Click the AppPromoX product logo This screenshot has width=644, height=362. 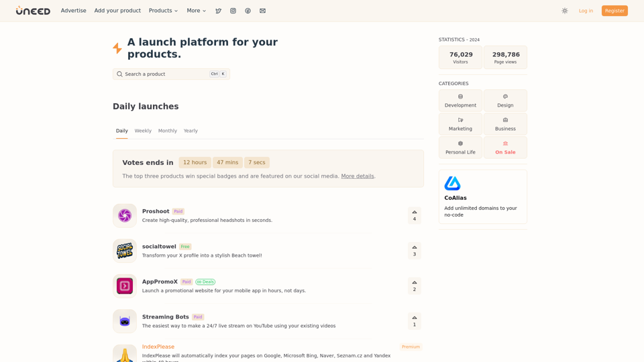tap(125, 286)
